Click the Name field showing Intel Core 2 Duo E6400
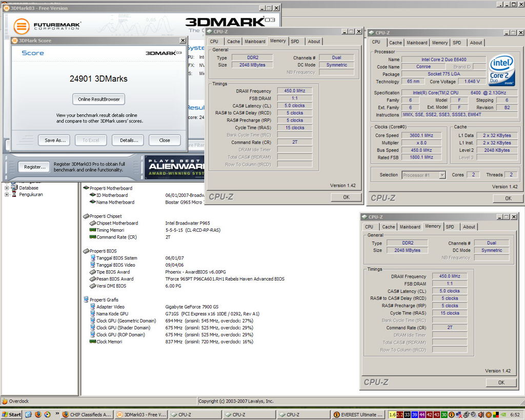525x420 pixels. [x=443, y=59]
